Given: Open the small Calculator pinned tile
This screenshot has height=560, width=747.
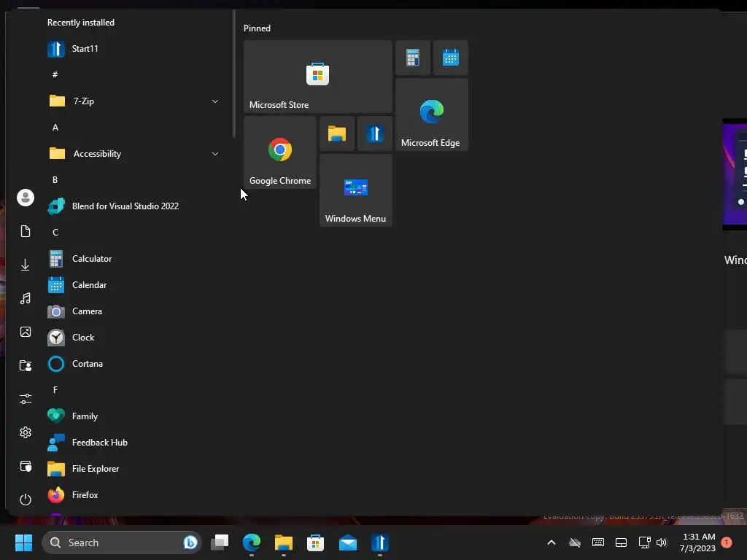Looking at the screenshot, I should click(413, 58).
